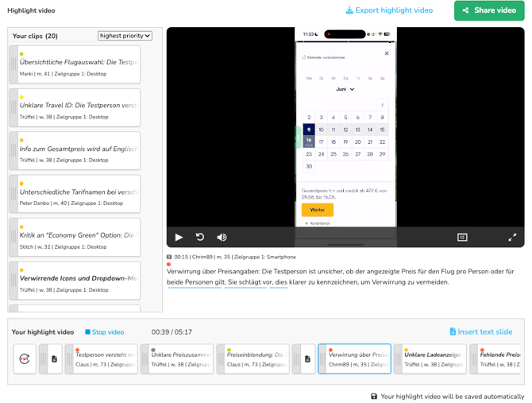Click Insert text slide document icon

pyautogui.click(x=453, y=331)
